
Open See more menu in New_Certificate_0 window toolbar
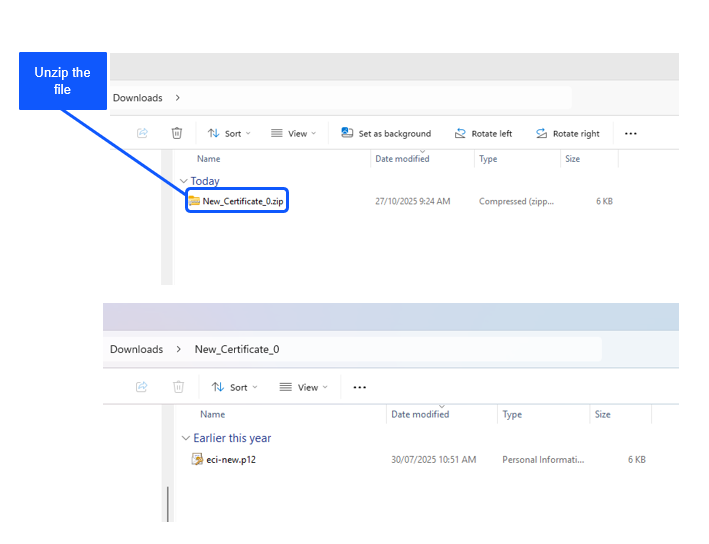pos(360,387)
